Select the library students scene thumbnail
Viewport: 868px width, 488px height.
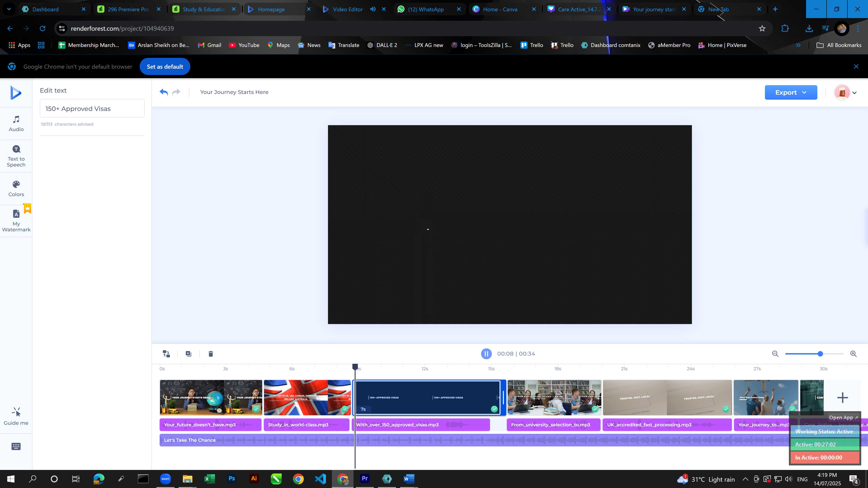tap(554, 397)
